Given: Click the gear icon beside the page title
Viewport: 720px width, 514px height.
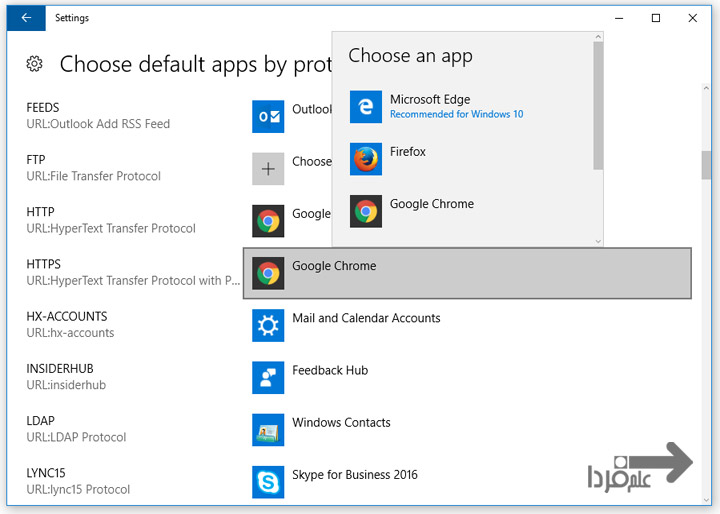Looking at the screenshot, I should tap(35, 64).
